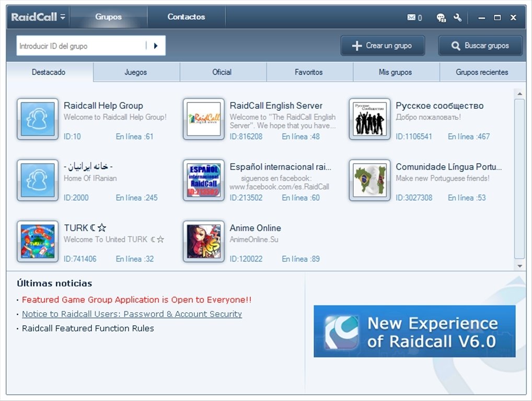
Task: Open Password & Account Security notice link
Action: (132, 314)
